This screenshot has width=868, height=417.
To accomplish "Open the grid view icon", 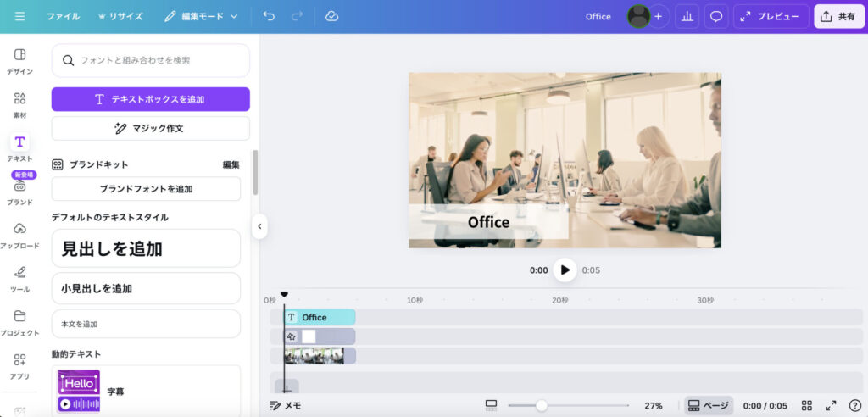I will 807,406.
